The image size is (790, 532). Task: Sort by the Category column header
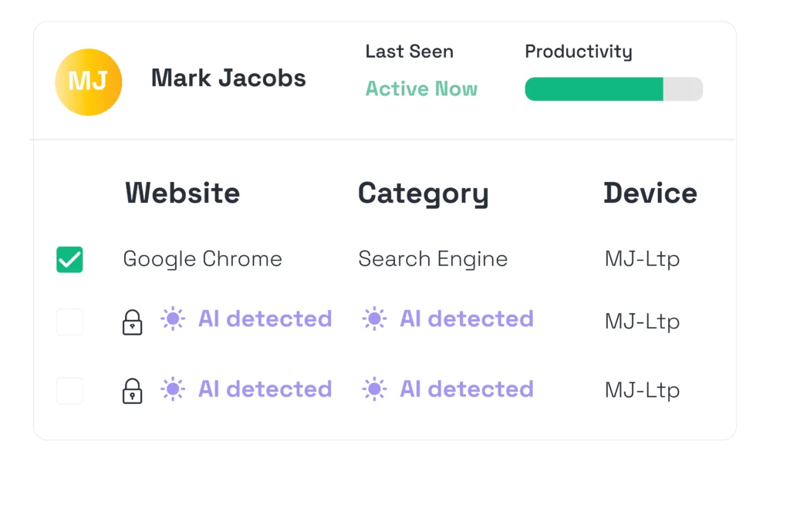click(423, 193)
